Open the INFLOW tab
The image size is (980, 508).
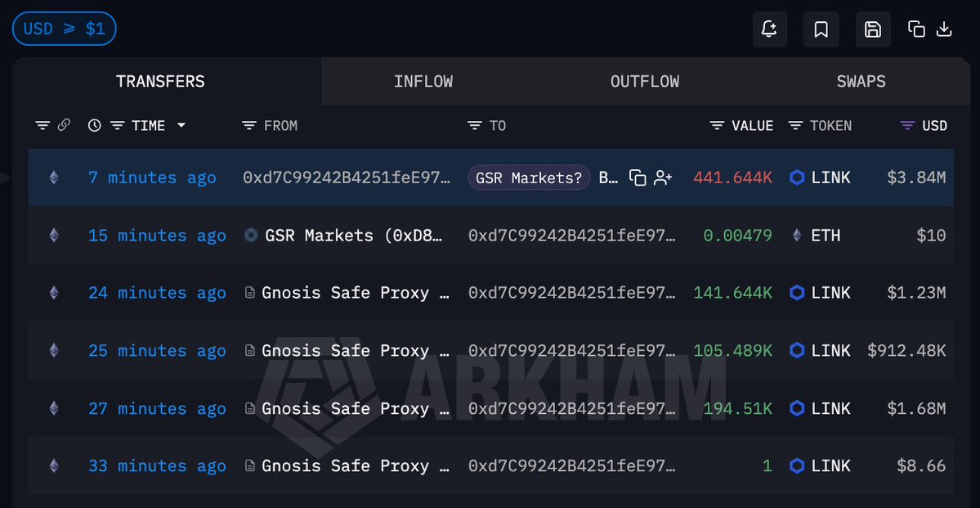(423, 81)
